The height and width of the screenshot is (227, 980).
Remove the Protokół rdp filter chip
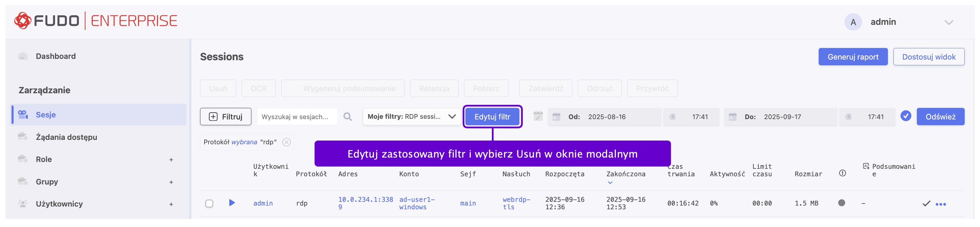[x=286, y=142]
